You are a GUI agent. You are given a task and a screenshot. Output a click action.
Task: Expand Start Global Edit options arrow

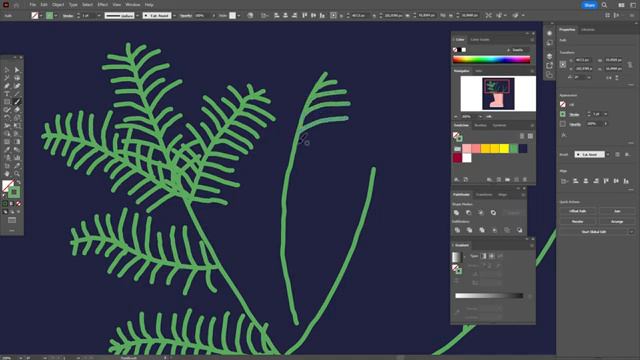tap(631, 232)
